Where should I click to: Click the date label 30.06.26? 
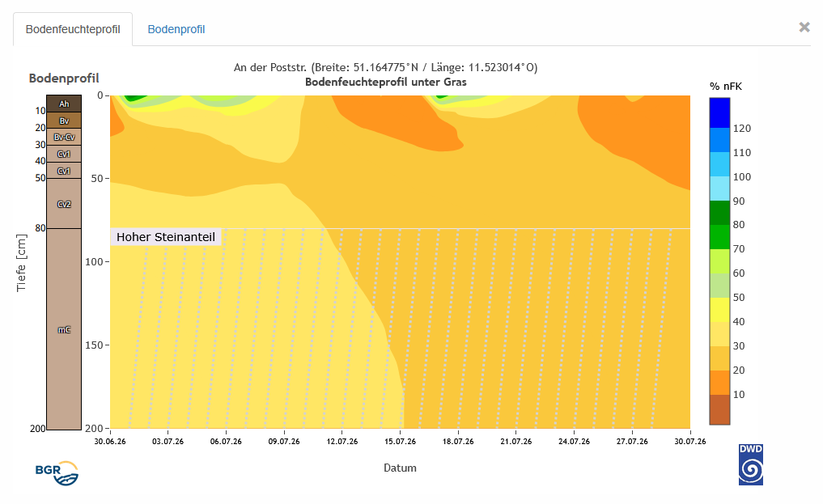point(110,442)
